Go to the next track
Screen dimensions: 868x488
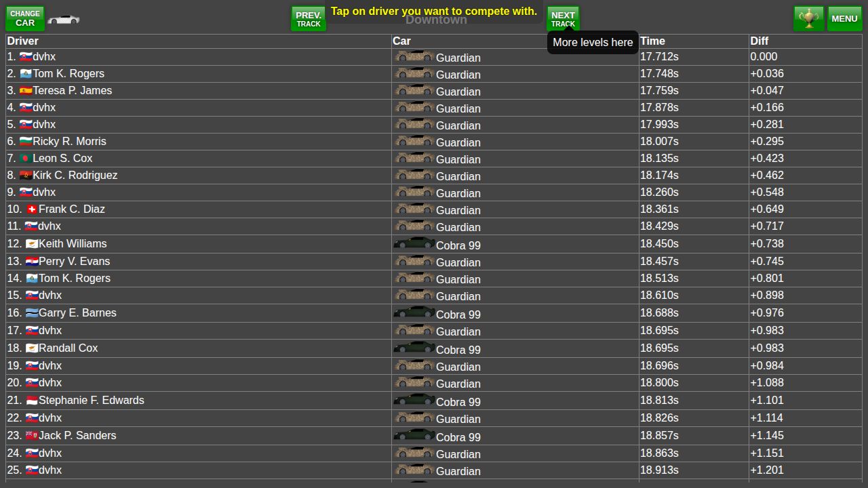[x=563, y=18]
